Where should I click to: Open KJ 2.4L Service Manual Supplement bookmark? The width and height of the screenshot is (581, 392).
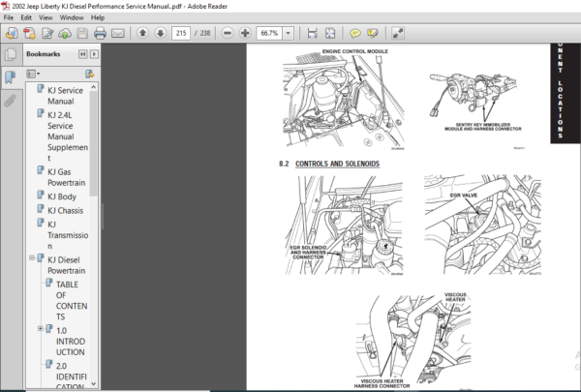(x=68, y=136)
